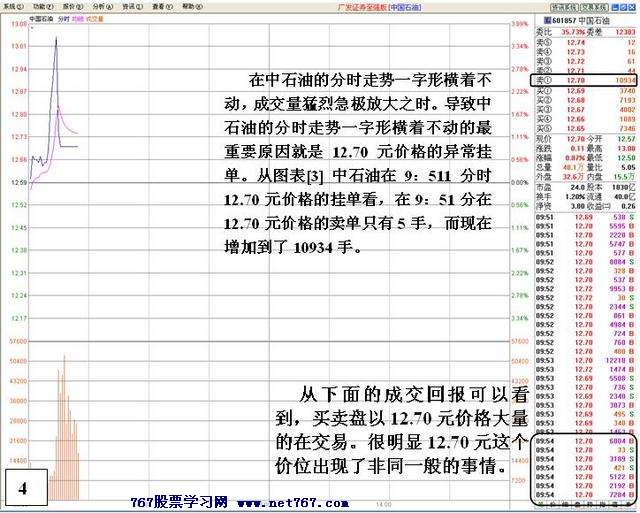Click the 13.08 price axis label

(x=19, y=24)
